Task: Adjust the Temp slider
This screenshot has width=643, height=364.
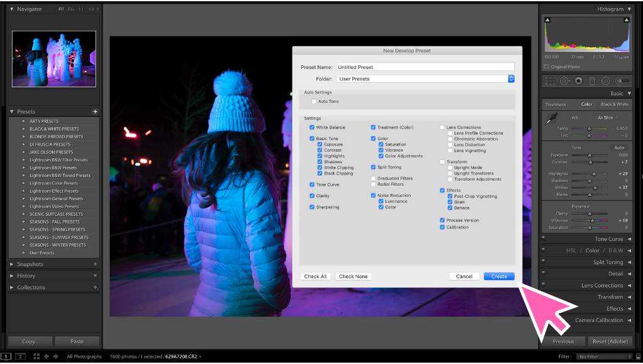Action: coord(589,128)
